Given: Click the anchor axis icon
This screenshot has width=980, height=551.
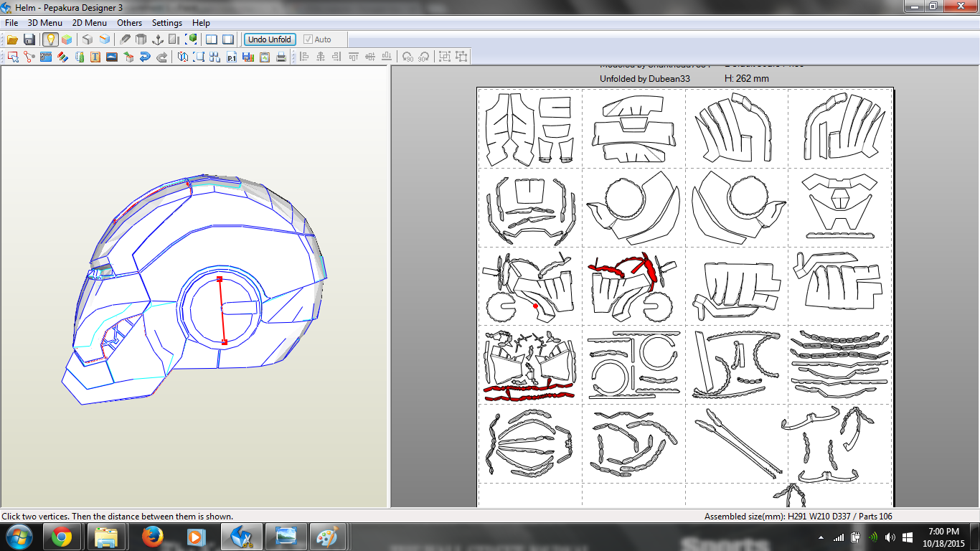Looking at the screenshot, I should 158,39.
